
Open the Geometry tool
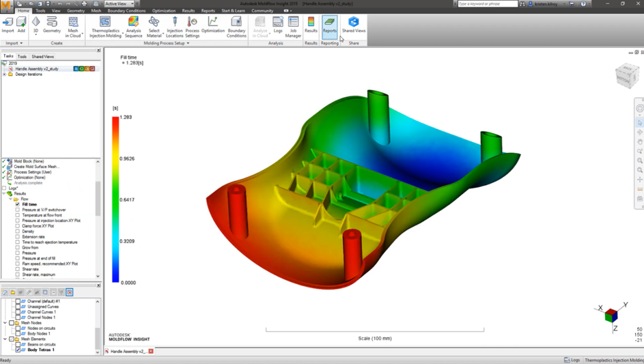coord(52,25)
